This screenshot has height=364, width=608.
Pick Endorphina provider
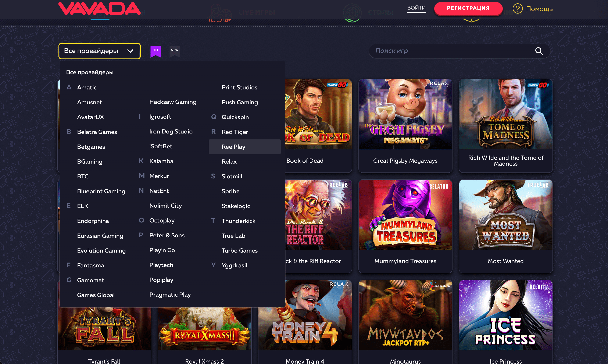click(x=93, y=221)
